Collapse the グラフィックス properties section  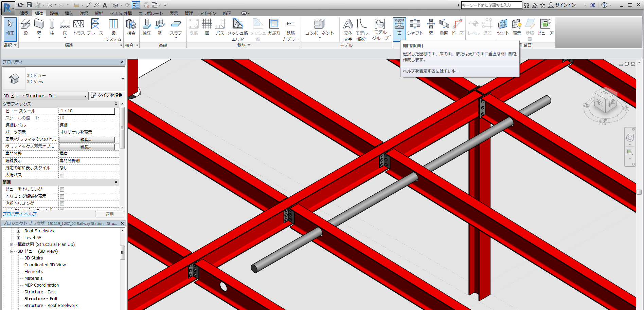coord(116,104)
